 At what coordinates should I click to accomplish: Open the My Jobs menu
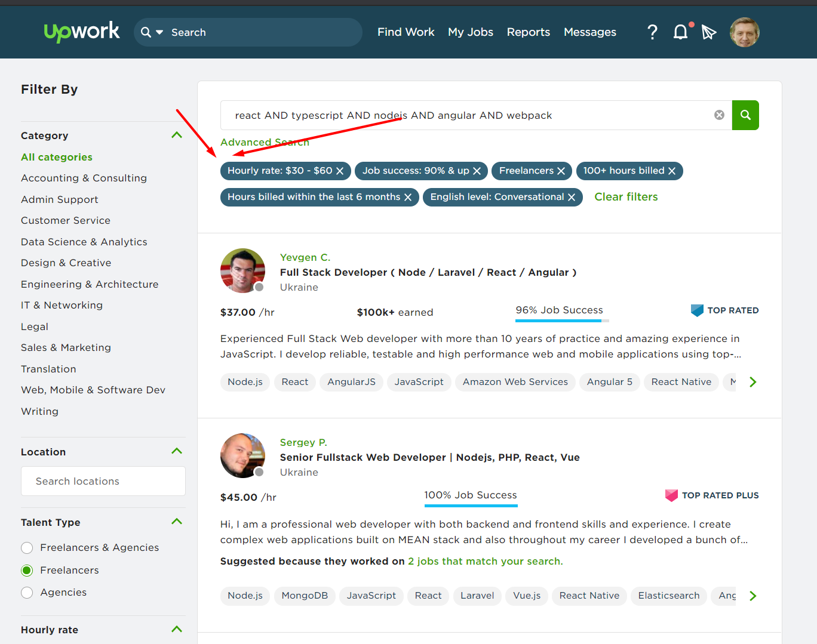coord(471,32)
